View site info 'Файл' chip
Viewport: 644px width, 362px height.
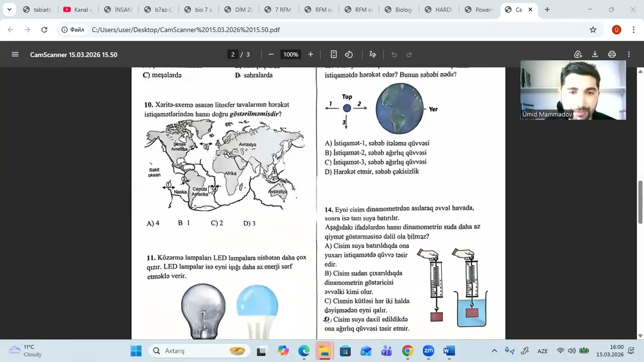[73, 30]
